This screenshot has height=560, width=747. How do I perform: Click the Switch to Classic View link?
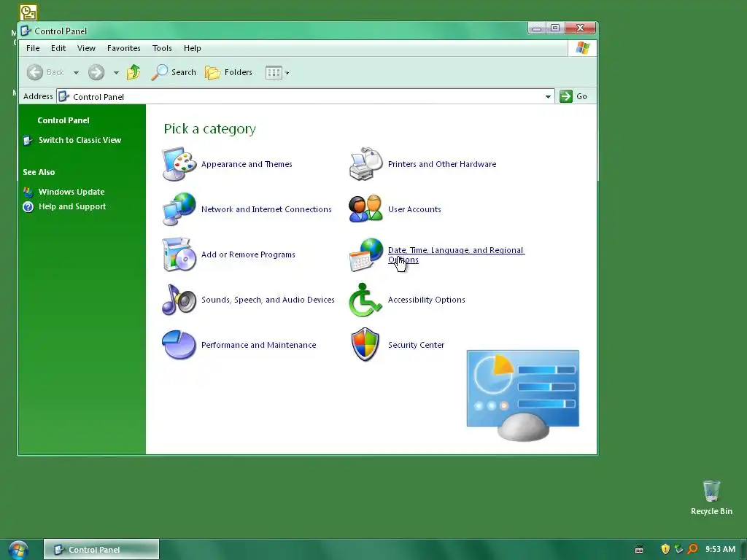pyautogui.click(x=80, y=140)
